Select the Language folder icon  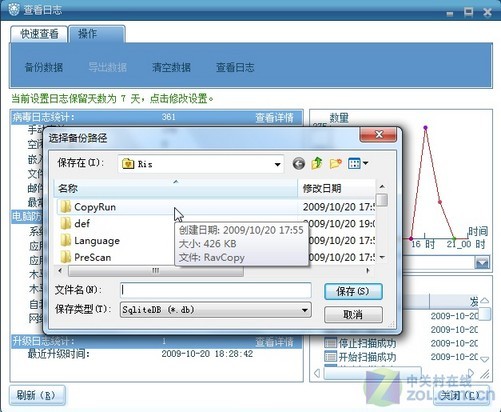tap(66, 240)
